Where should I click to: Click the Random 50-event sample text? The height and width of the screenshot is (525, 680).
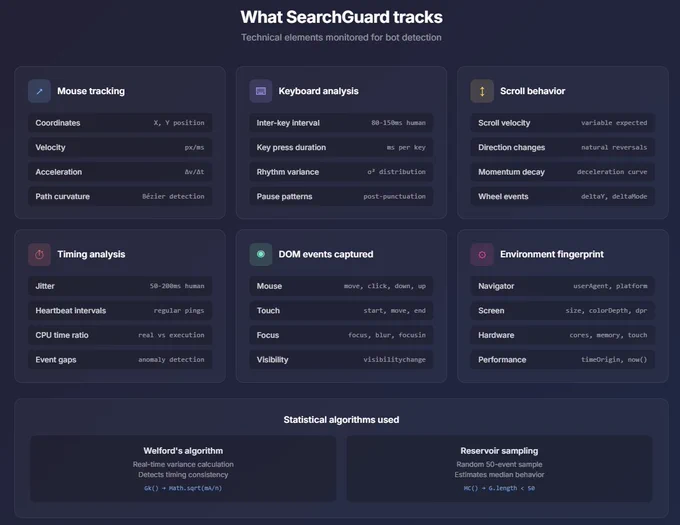499,464
